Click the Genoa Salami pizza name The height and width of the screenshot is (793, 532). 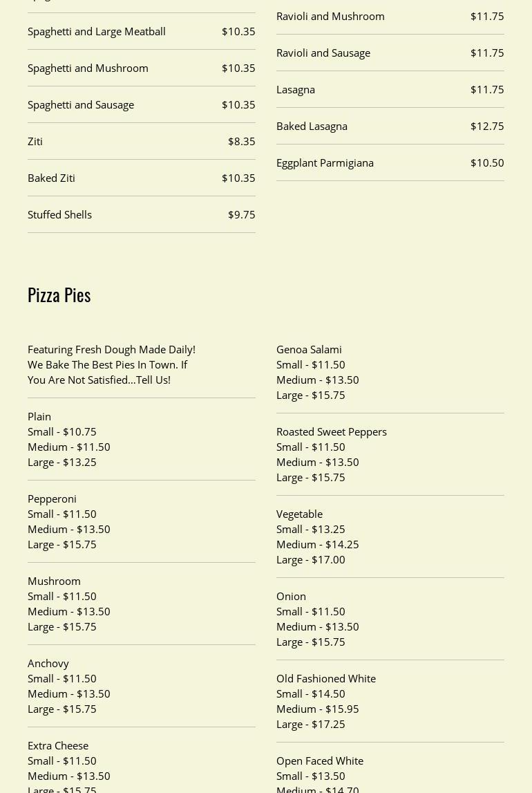pyautogui.click(x=309, y=349)
